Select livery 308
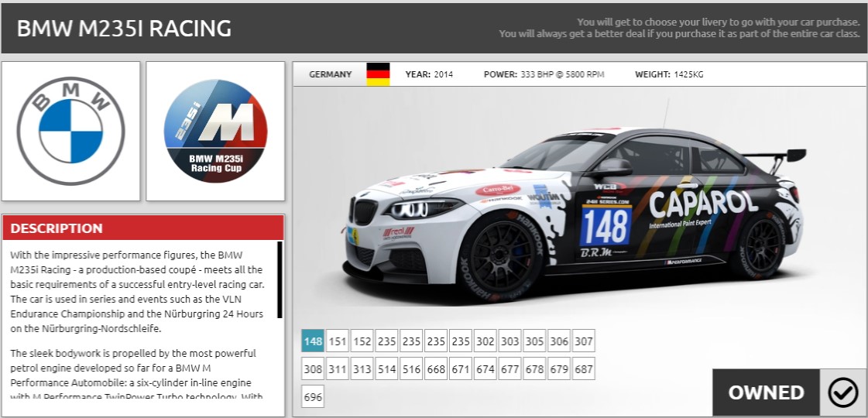Image resolution: width=868 pixels, height=418 pixels. tap(313, 368)
